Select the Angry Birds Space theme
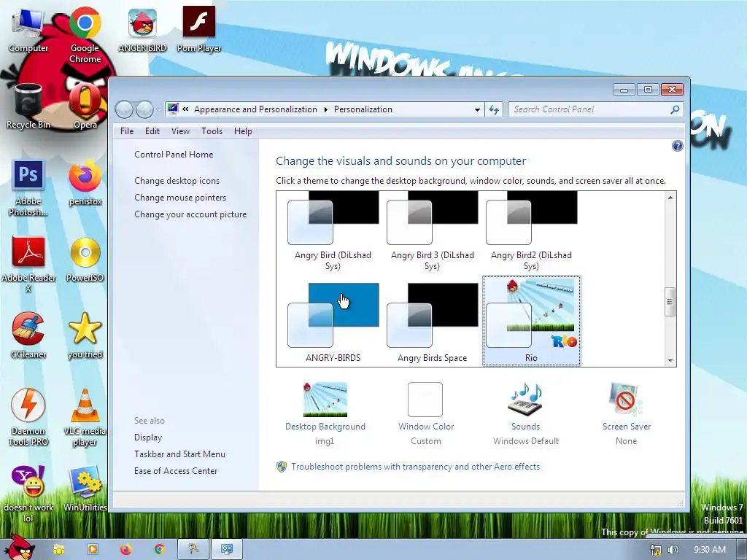 click(x=432, y=322)
